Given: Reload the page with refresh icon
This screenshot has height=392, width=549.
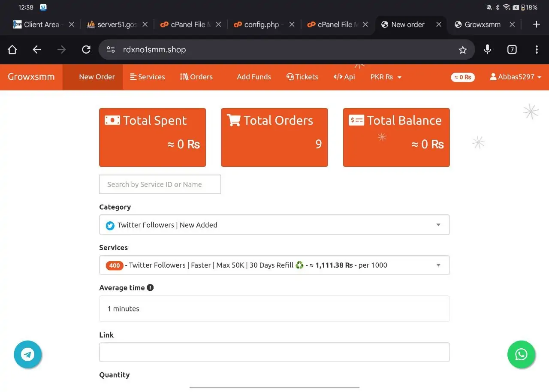Looking at the screenshot, I should [x=86, y=50].
